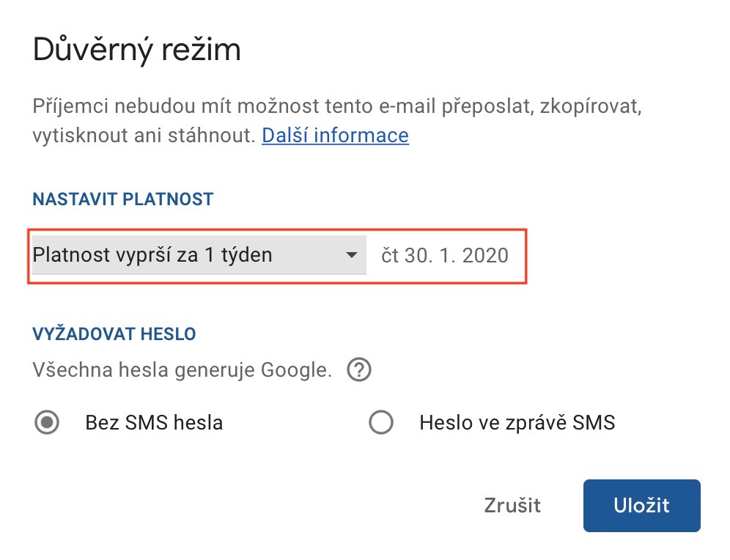Click the "Heslo ve zprávě SMS" label text
Screen dimensions: 730x560
point(517,423)
